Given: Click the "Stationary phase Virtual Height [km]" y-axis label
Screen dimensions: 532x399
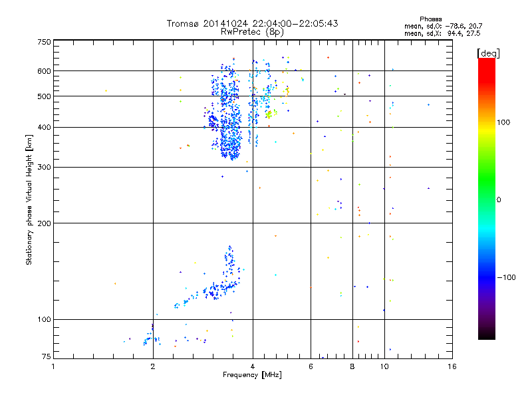Looking at the screenshot, I should (29, 199).
